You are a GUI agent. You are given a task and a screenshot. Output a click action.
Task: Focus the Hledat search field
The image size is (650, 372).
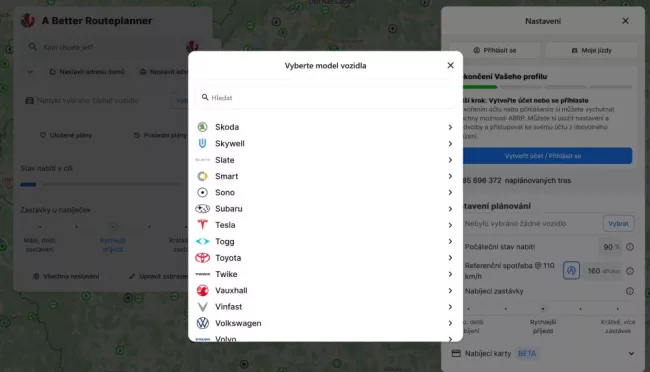coord(325,97)
